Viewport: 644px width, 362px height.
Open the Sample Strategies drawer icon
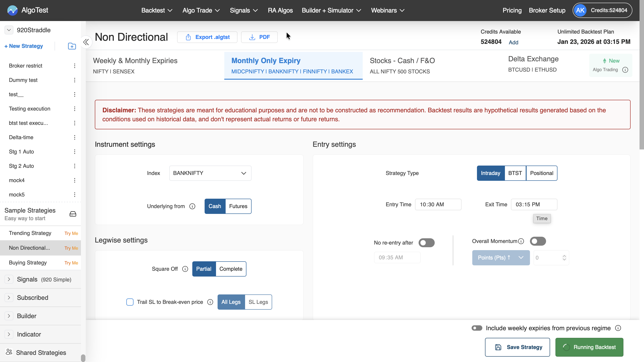[x=73, y=214]
